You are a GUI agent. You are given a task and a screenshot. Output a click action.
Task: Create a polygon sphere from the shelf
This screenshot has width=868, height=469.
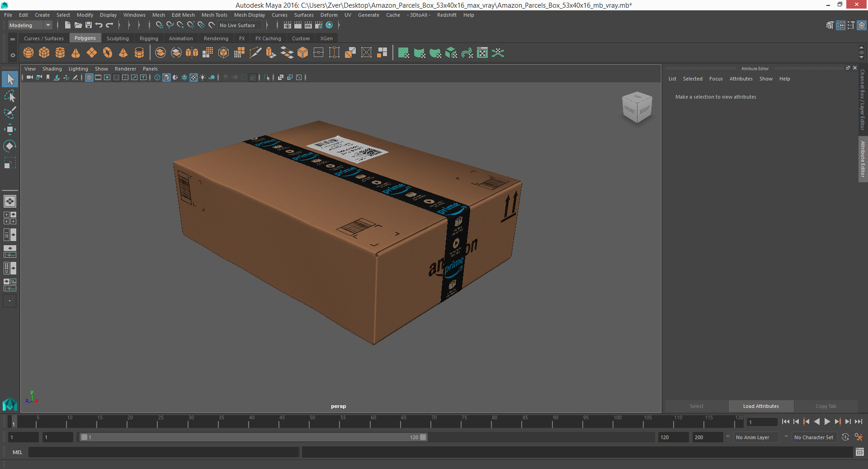pyautogui.click(x=28, y=53)
